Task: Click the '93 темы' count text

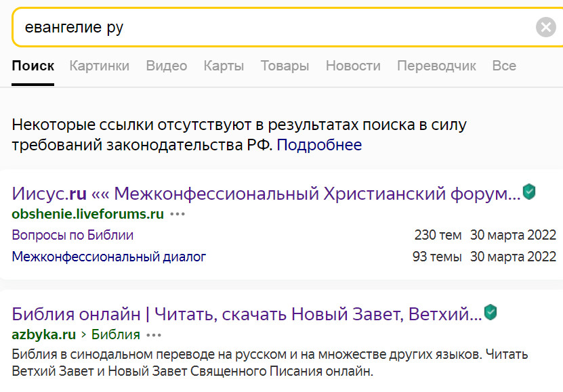Action: [x=437, y=257]
